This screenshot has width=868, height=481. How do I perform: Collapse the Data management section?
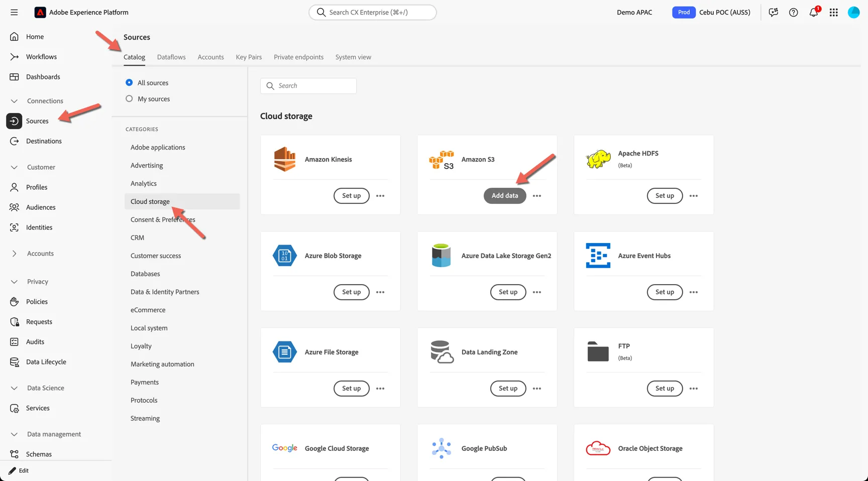(14, 434)
